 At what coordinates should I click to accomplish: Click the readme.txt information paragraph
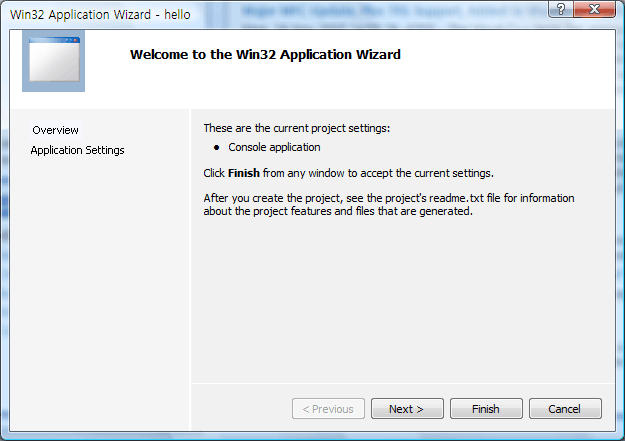click(x=388, y=205)
